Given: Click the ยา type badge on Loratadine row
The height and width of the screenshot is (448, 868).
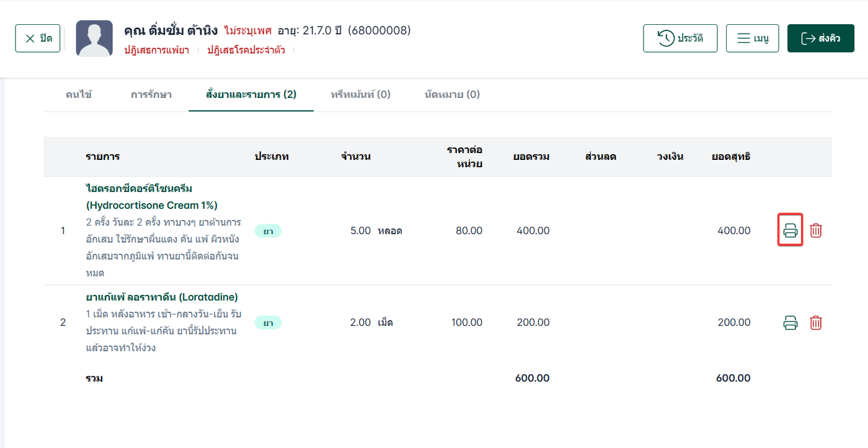Looking at the screenshot, I should (268, 322).
